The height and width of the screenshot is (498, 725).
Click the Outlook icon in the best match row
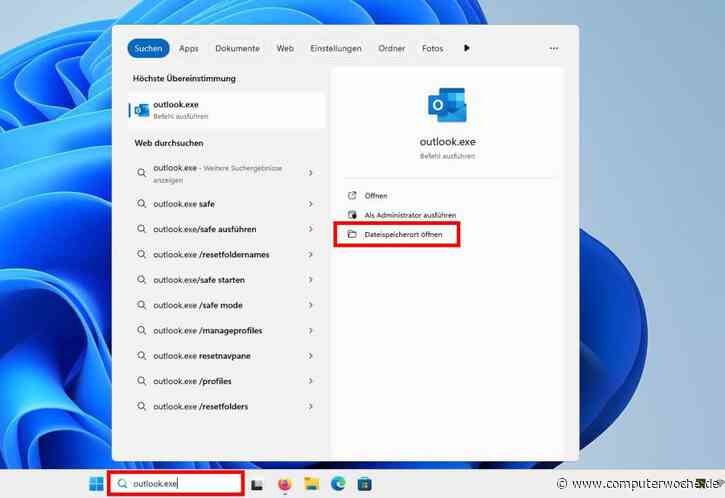(x=141, y=110)
